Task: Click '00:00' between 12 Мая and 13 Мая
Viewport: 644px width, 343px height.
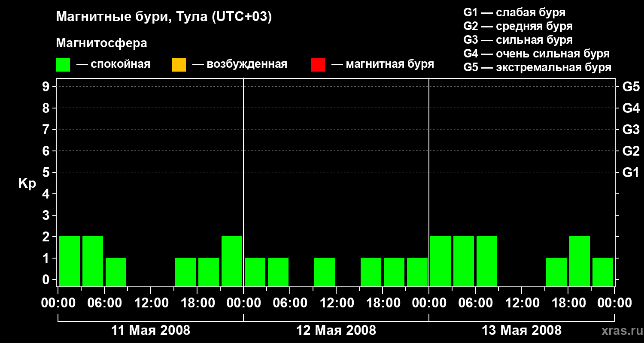Action: [429, 303]
